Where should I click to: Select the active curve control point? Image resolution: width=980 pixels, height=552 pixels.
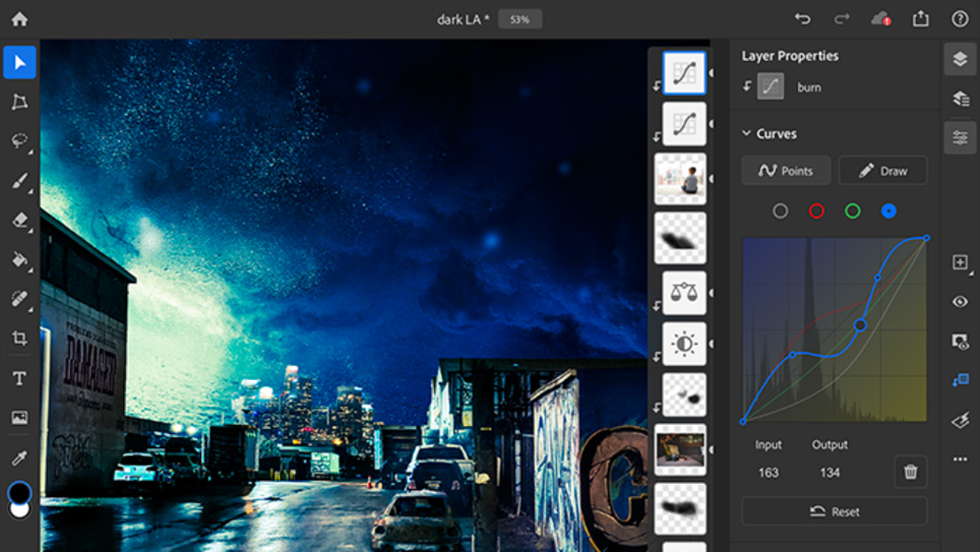tap(860, 325)
